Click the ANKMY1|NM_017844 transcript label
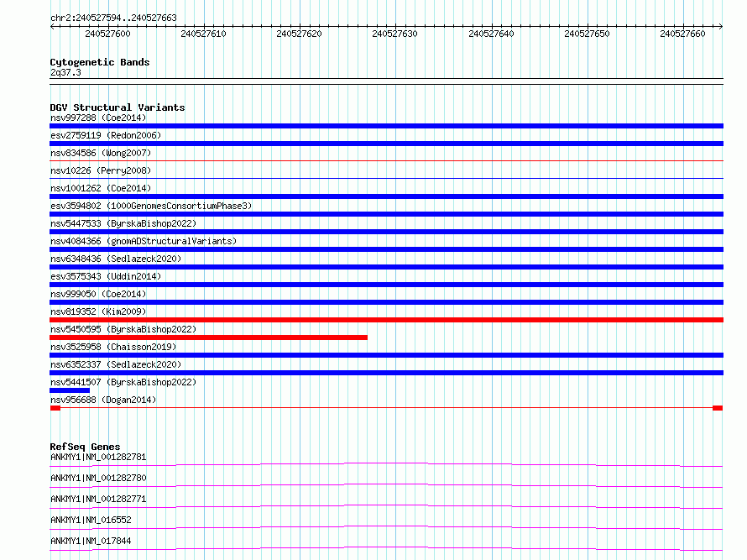Image resolution: width=747 pixels, height=560 pixels. [x=91, y=542]
